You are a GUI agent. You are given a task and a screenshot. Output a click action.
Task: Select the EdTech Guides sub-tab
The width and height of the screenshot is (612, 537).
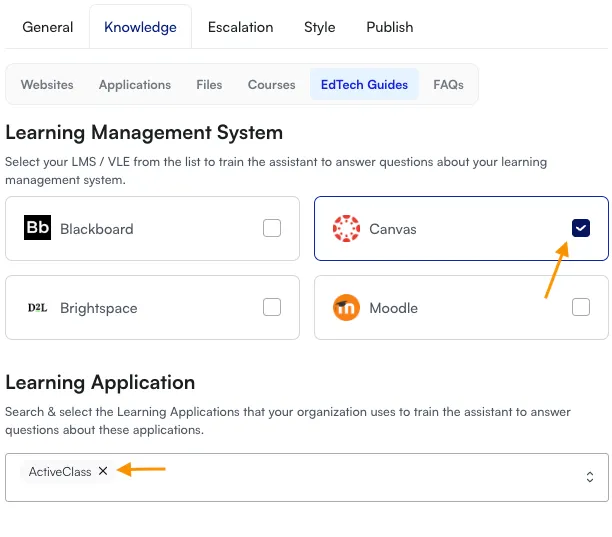pos(364,85)
